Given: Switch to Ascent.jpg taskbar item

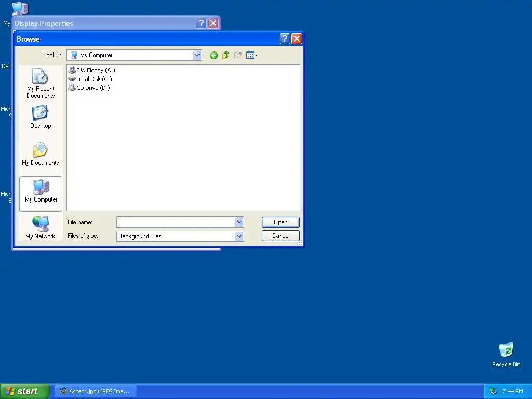Looking at the screenshot, I should point(96,391).
